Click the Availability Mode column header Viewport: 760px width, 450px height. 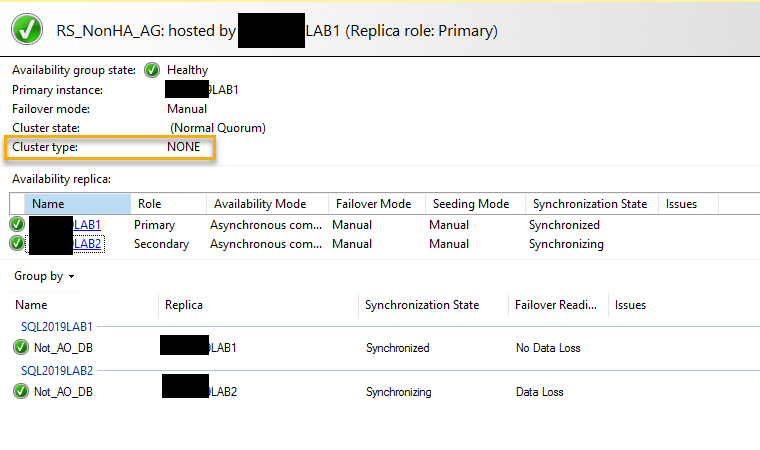click(x=260, y=204)
